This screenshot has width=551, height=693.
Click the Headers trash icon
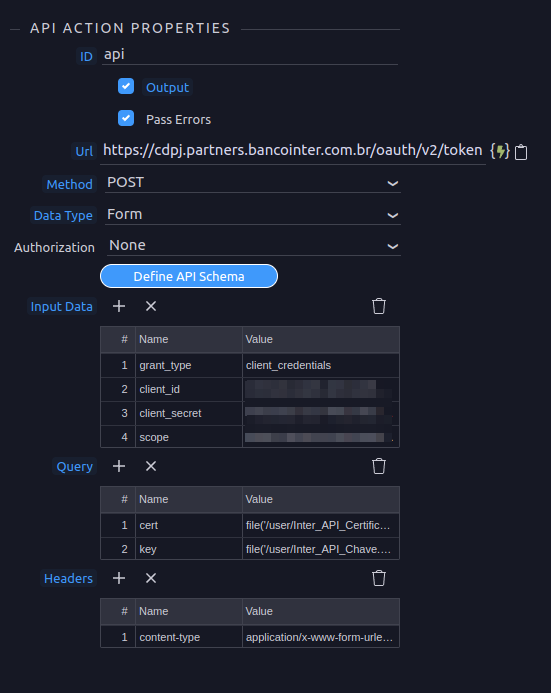pos(379,578)
